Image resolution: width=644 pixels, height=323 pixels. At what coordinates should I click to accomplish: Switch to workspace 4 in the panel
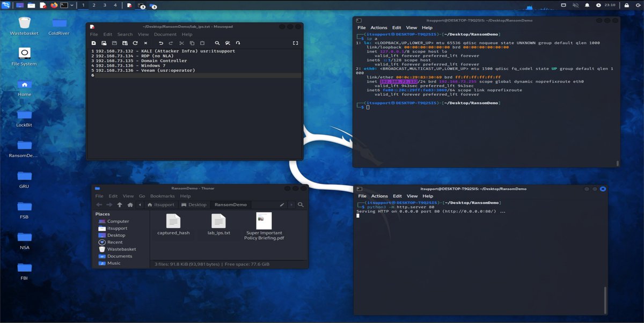[115, 5]
